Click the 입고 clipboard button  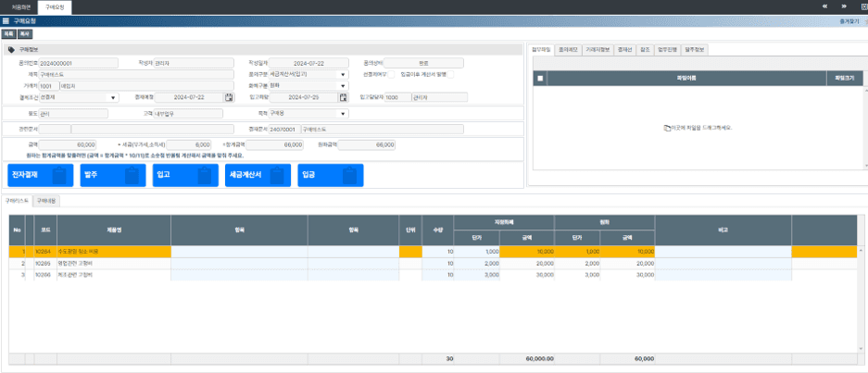tap(185, 175)
